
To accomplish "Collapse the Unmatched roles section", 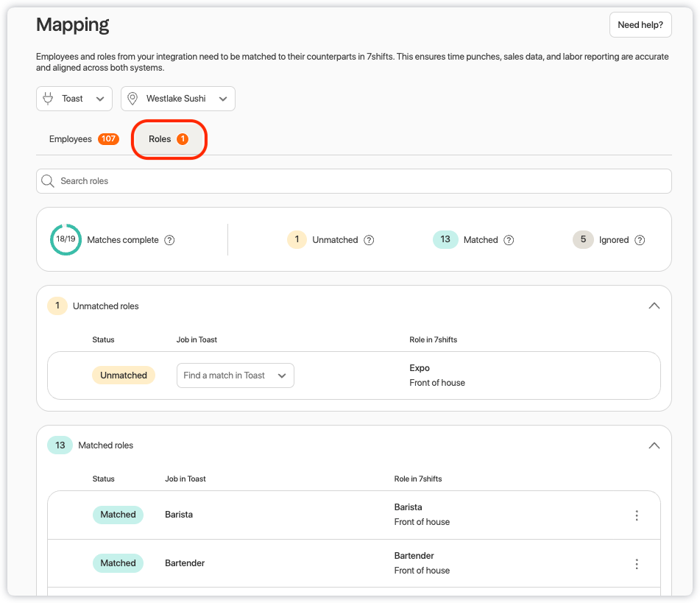I will click(x=654, y=306).
